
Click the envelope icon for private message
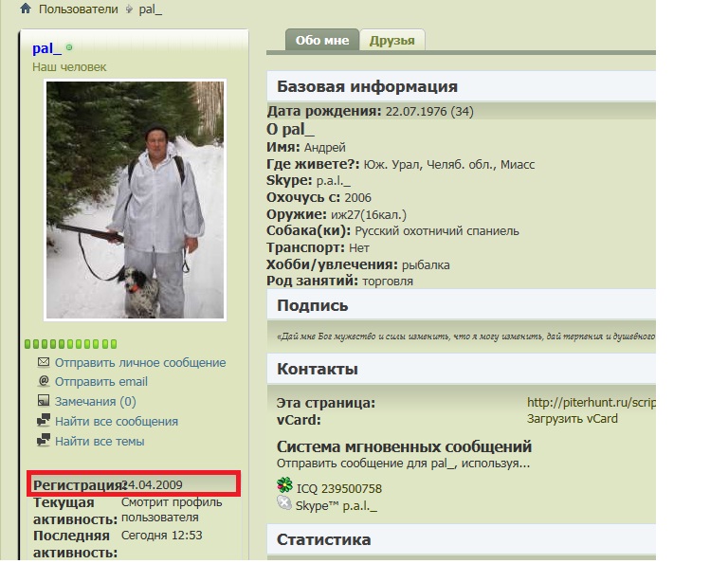44,362
